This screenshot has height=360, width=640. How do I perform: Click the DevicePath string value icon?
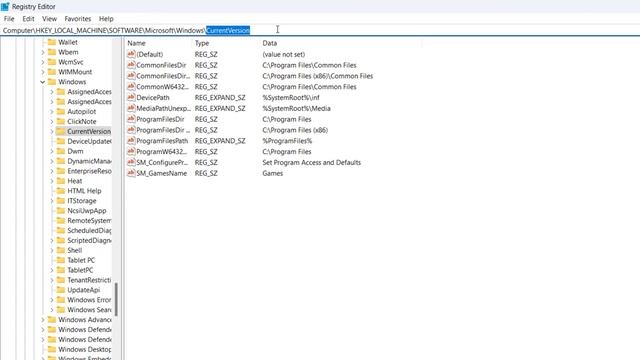[x=131, y=97]
